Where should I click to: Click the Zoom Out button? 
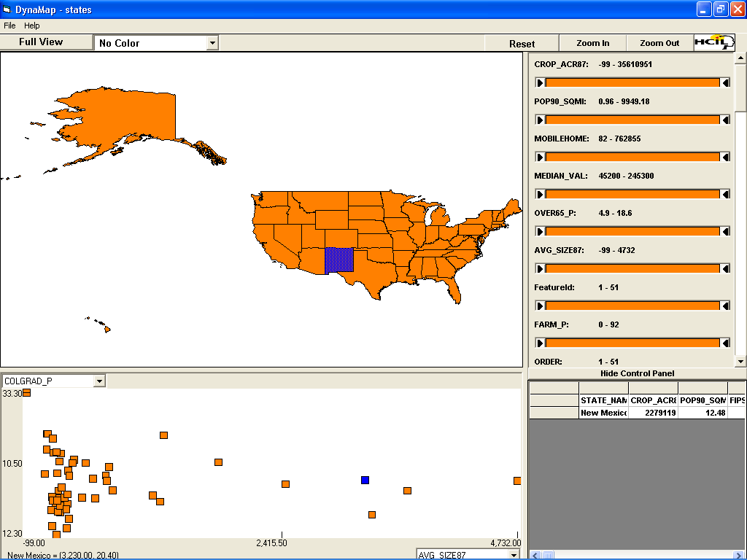click(659, 43)
